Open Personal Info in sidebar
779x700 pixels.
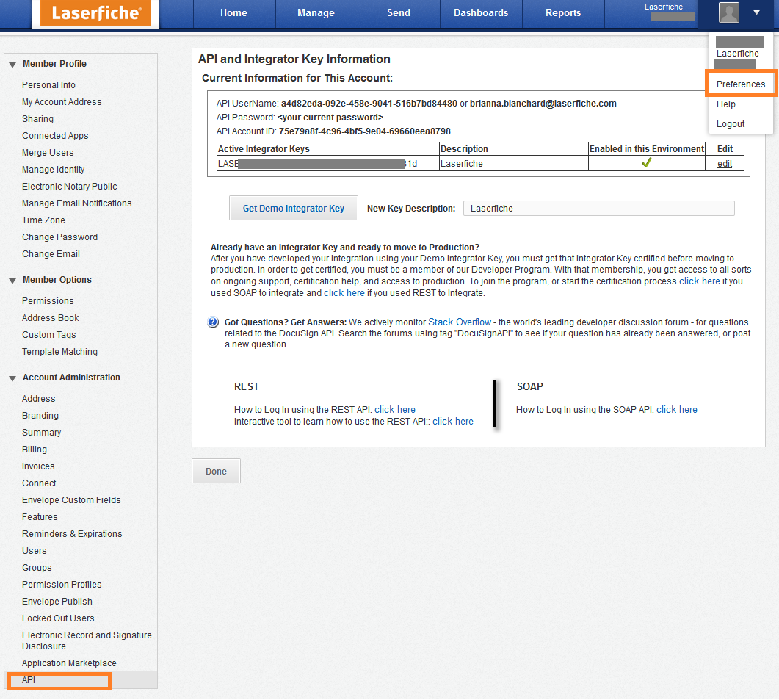click(48, 85)
